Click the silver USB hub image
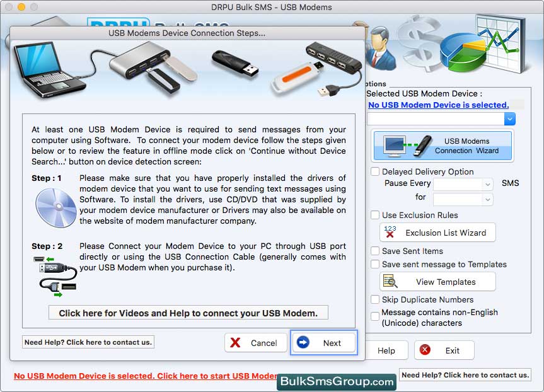 point(140,59)
